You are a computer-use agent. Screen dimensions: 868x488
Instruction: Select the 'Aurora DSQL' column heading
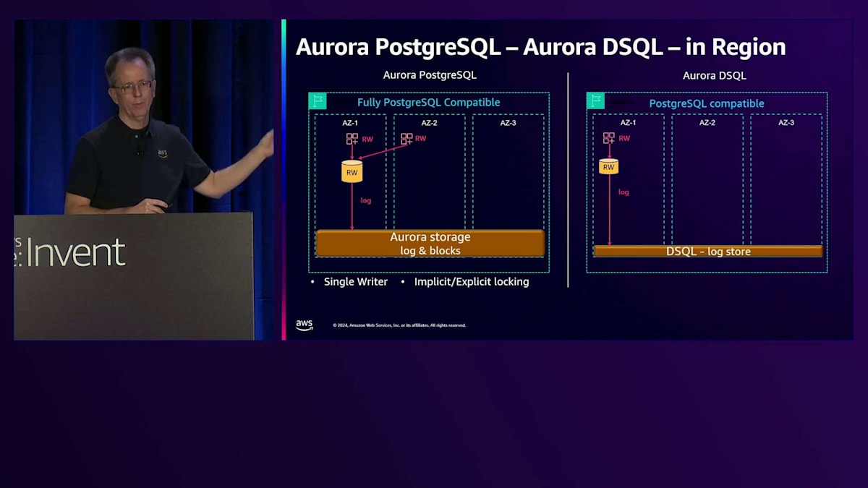click(715, 76)
